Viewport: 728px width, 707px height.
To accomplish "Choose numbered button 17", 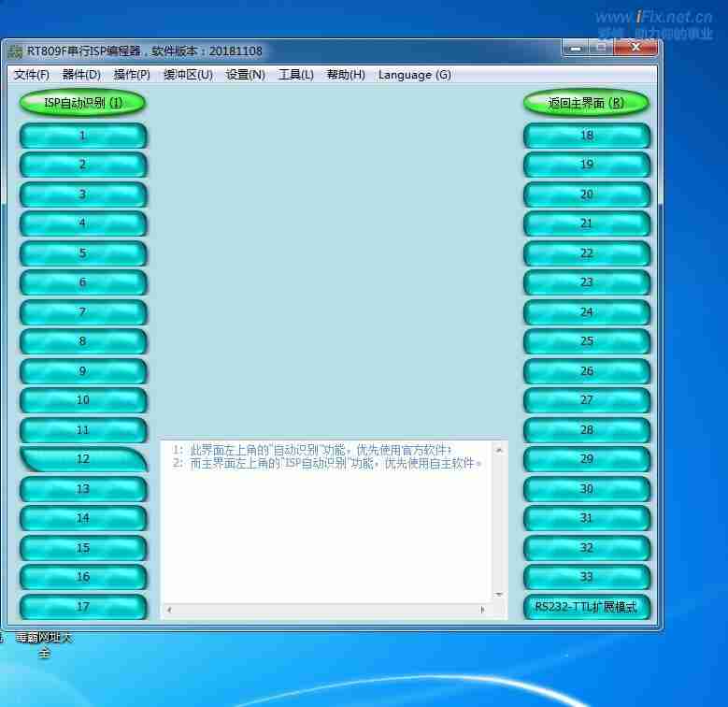I will coord(83,607).
